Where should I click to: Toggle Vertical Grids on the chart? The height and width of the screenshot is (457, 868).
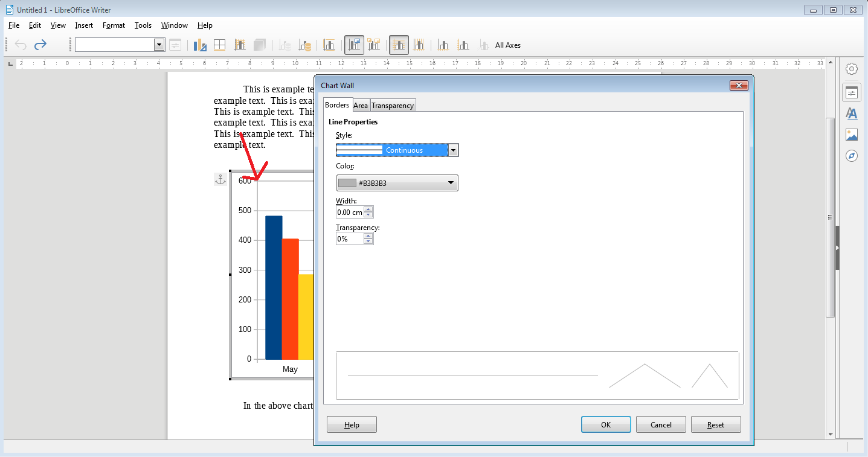pos(419,45)
